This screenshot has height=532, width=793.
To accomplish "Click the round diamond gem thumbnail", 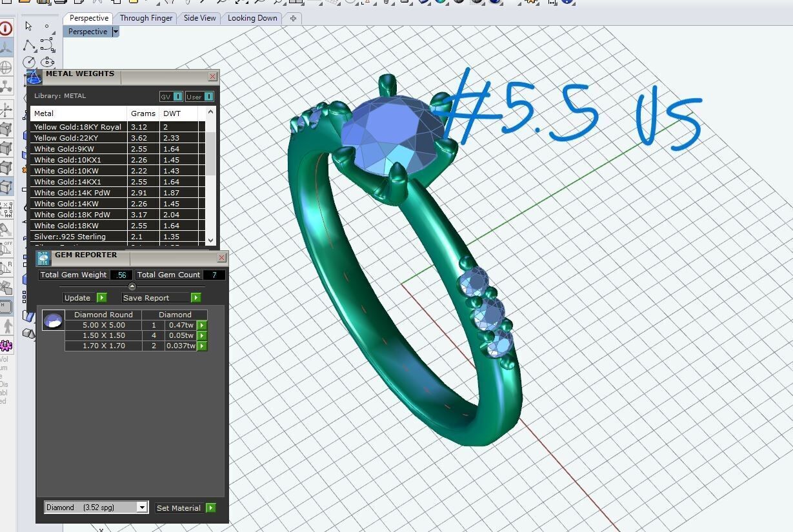I will [x=53, y=320].
